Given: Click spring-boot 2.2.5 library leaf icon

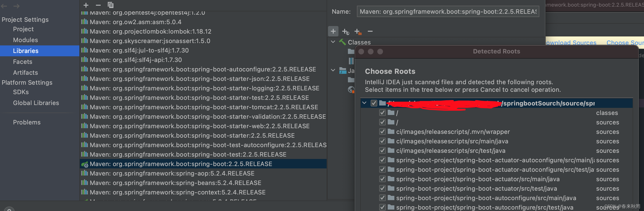Looking at the screenshot, I should [x=85, y=164].
